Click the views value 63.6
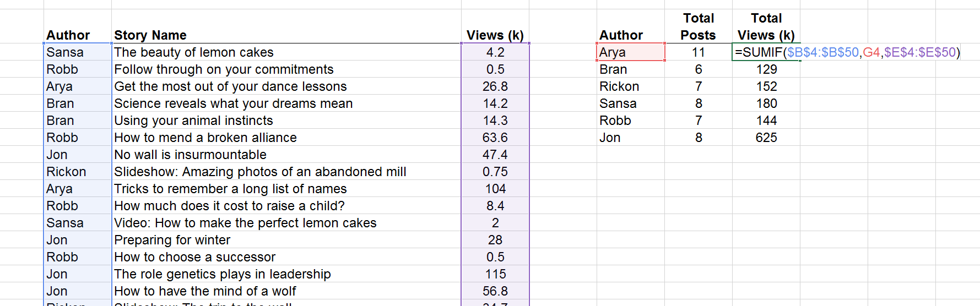980x306 pixels. point(495,138)
